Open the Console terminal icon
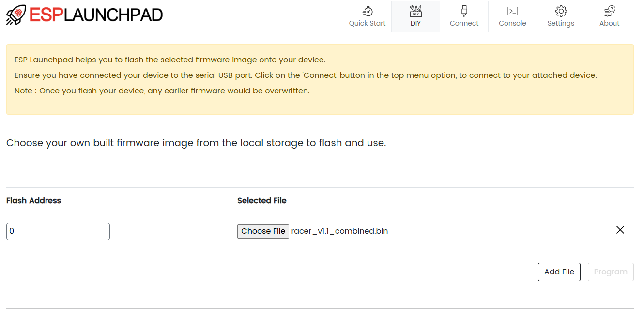The width and height of the screenshot is (644, 317). 512,11
